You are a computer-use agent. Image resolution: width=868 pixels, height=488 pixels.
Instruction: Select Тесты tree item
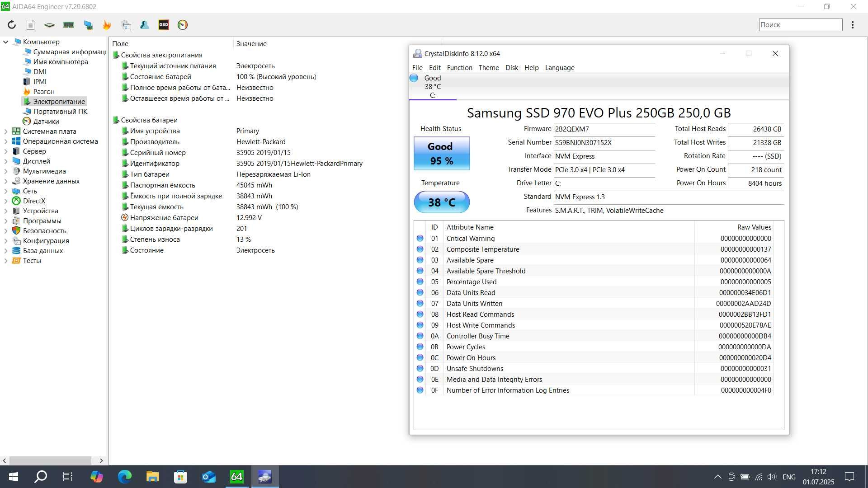(x=32, y=261)
